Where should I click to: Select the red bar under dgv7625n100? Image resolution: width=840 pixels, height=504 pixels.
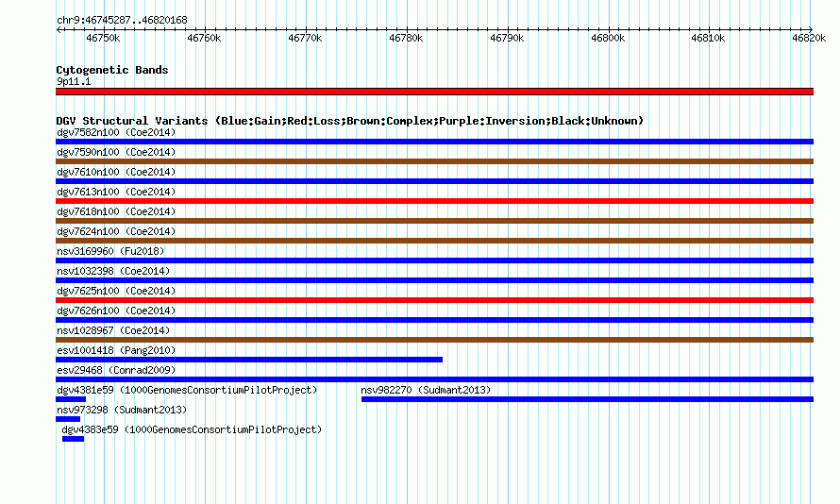(x=434, y=300)
